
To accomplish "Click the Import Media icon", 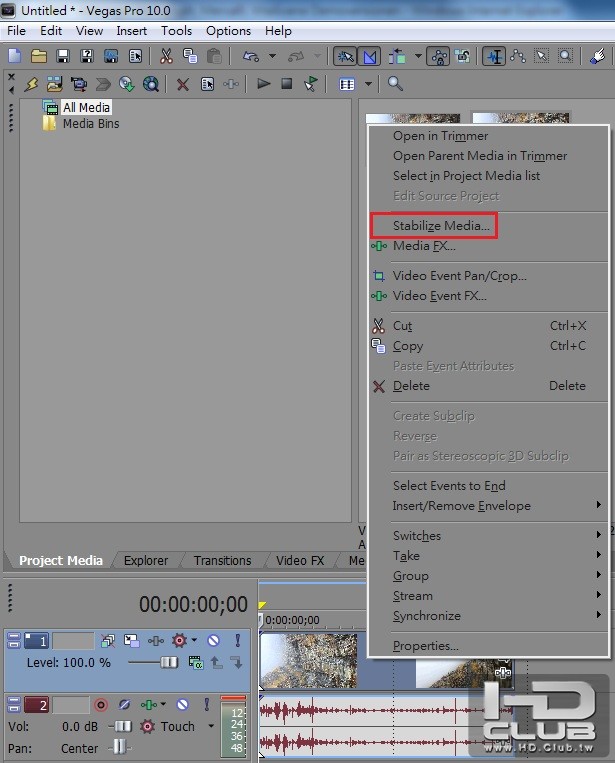I will [x=55, y=84].
